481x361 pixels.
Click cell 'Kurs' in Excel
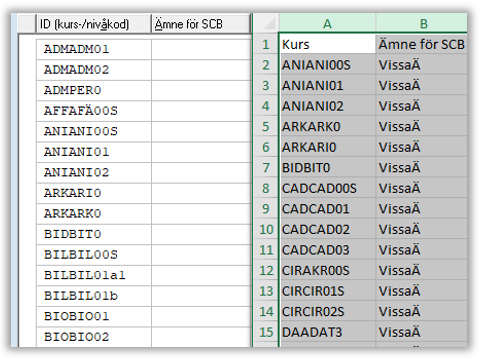[x=327, y=44]
